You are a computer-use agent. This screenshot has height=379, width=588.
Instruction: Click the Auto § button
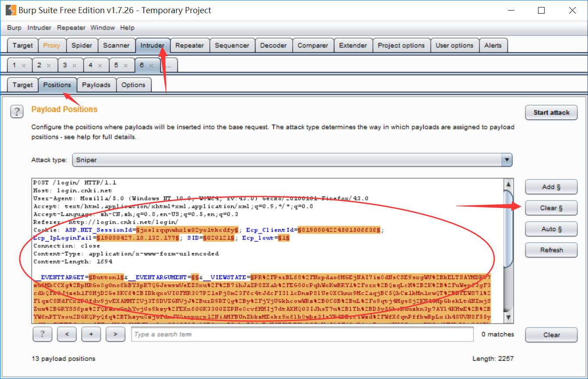coord(551,229)
